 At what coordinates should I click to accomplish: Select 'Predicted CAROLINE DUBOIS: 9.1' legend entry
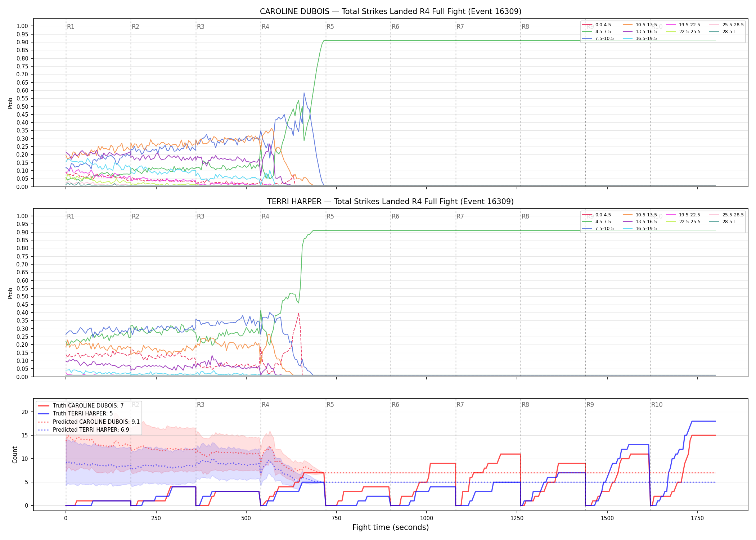click(89, 422)
